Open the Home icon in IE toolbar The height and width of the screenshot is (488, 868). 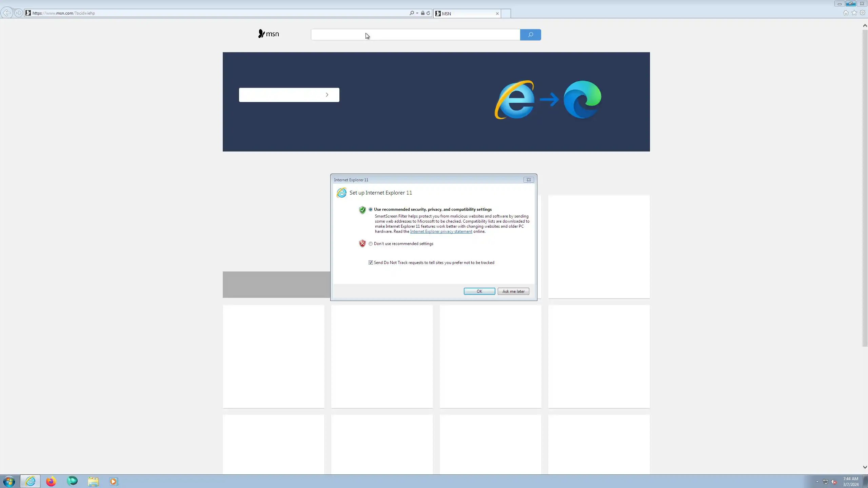point(846,13)
